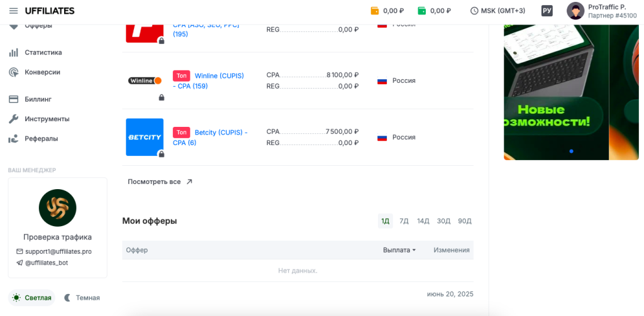The image size is (644, 316).
Task: Click the Russia flag in the Betcity row
Action: click(382, 138)
